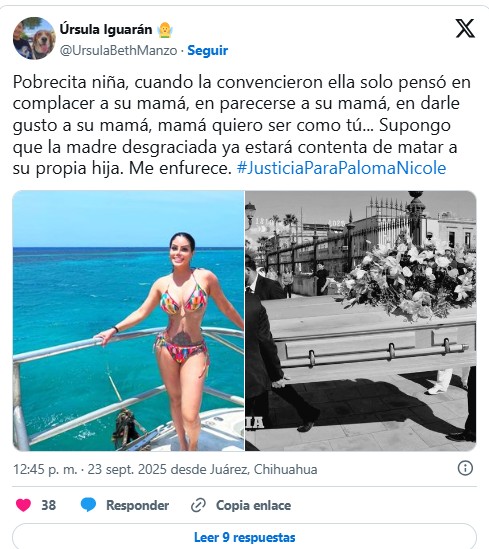Open the beach boat photo
Viewport: 489px width, 549px height.
[x=128, y=321]
